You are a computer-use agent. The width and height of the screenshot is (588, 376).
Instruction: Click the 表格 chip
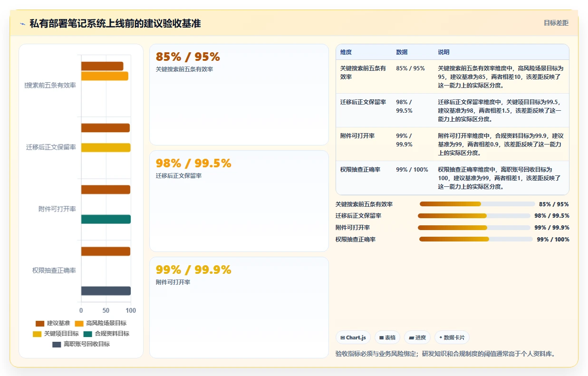click(387, 337)
